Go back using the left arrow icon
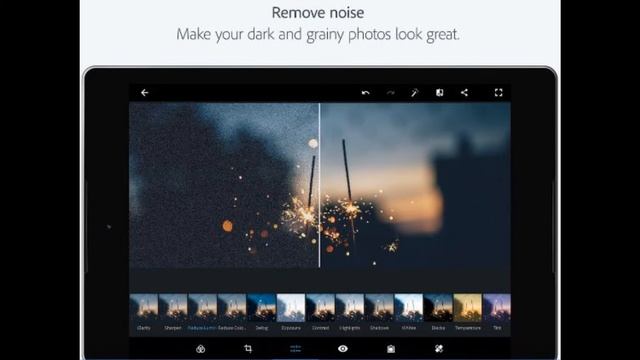Viewport: 640px width, 360px height. click(x=144, y=93)
